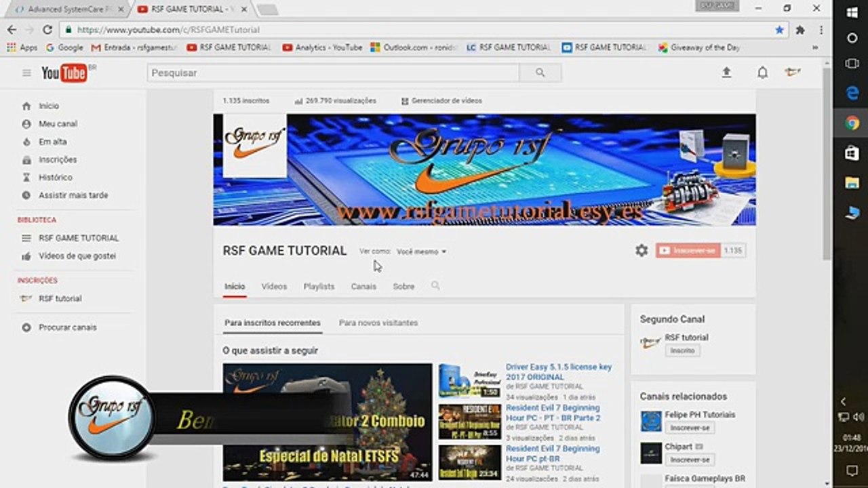Open the Google bookmark
Image resolution: width=868 pixels, height=488 pixels.
click(64, 47)
